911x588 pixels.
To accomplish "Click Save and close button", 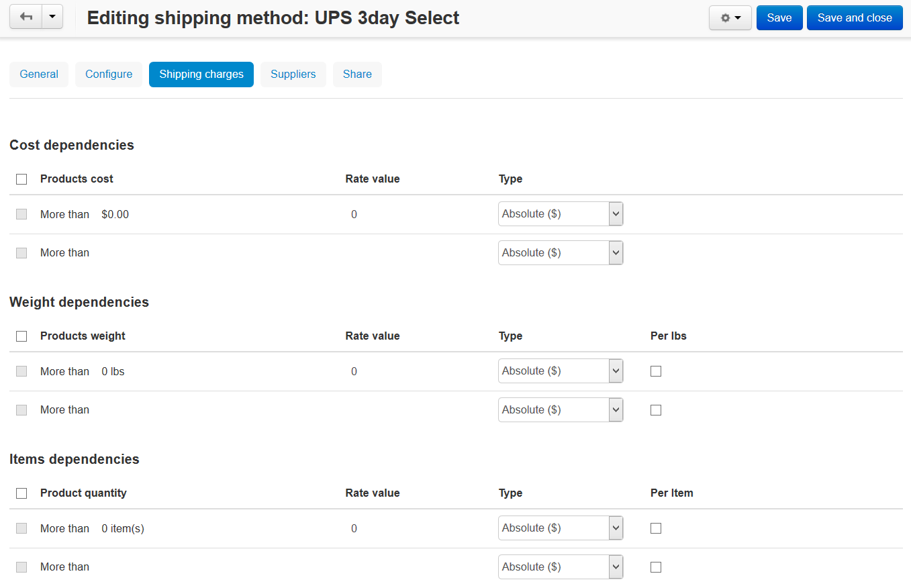I will coord(855,18).
